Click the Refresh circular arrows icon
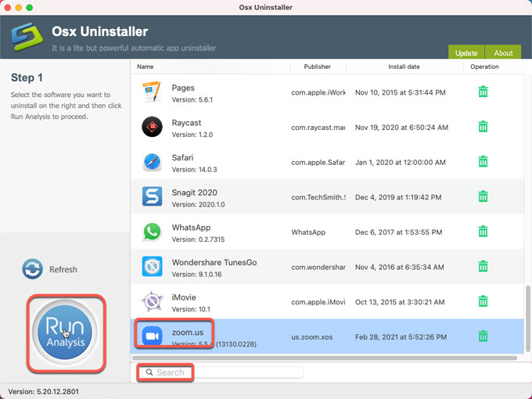 point(32,269)
